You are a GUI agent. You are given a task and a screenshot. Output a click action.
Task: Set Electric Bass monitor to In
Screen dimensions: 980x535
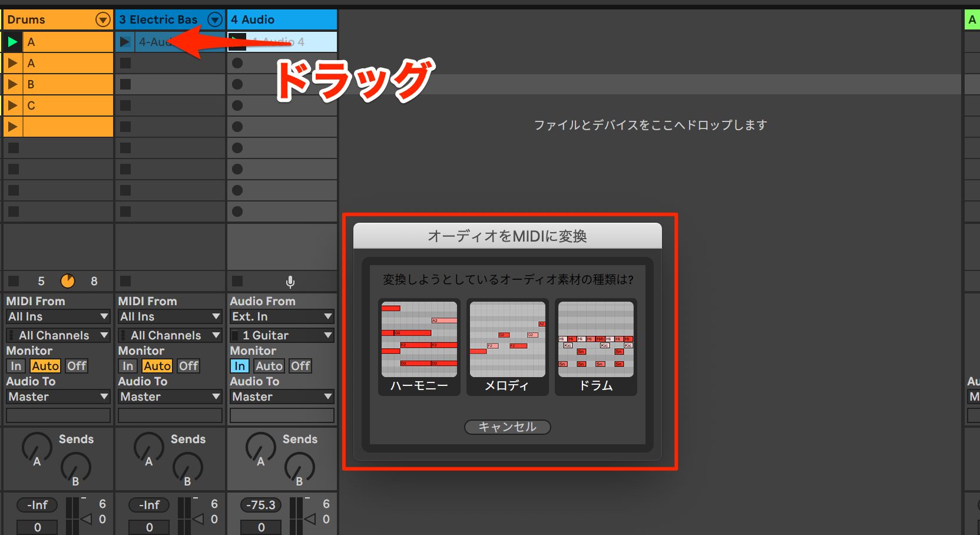(x=128, y=366)
